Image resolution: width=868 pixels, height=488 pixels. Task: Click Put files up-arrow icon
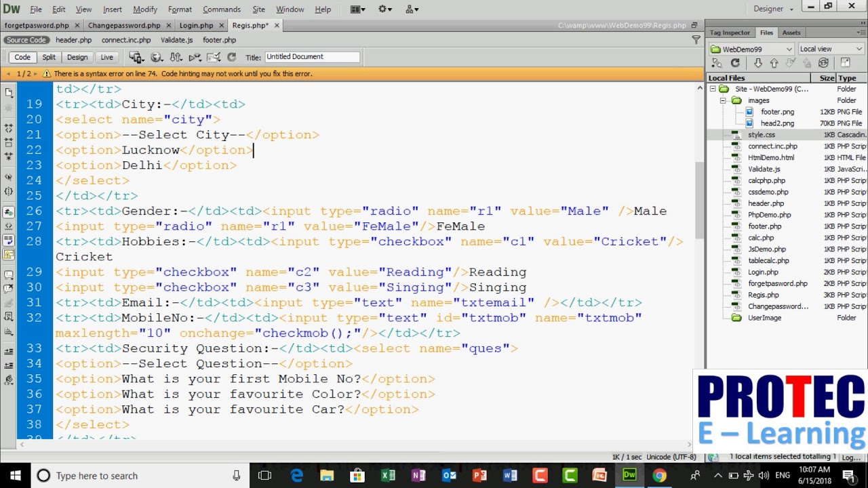tap(774, 63)
